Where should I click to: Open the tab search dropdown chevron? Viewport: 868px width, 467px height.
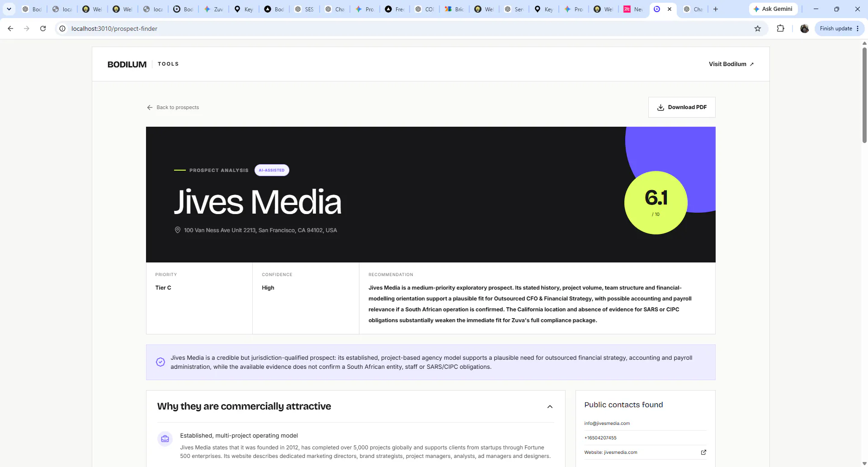[9, 9]
